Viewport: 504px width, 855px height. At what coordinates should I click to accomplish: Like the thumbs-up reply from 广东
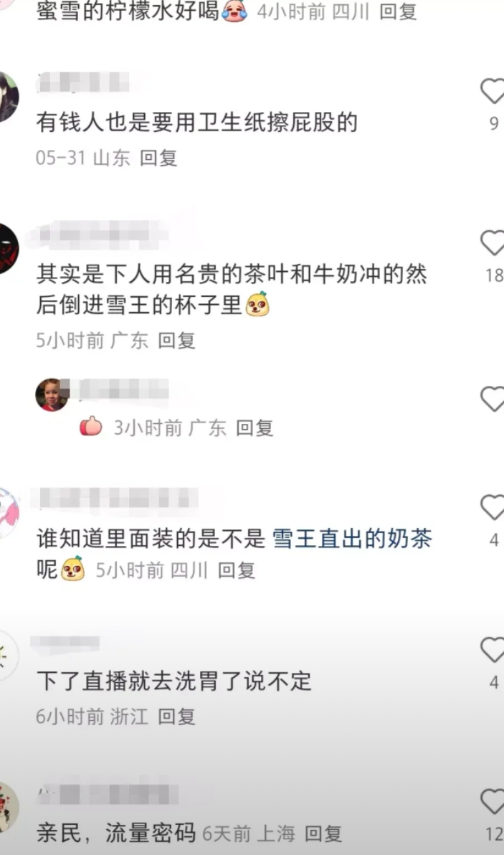coord(493,399)
